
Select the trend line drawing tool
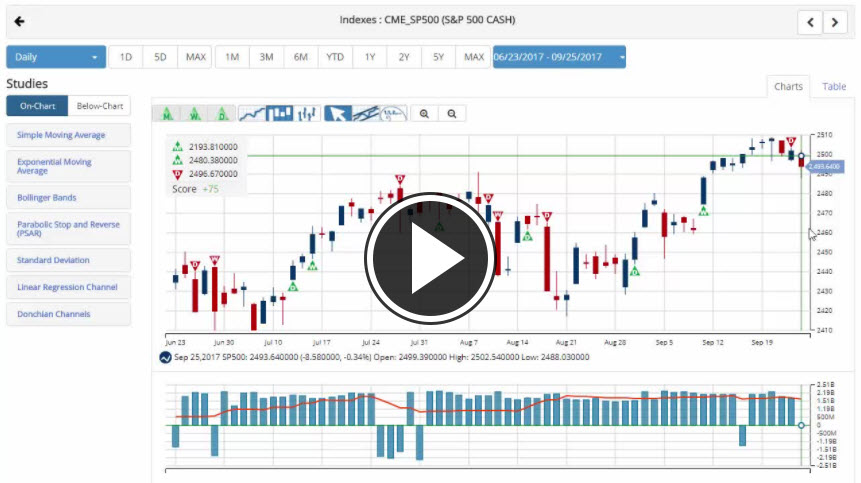pyautogui.click(x=366, y=114)
